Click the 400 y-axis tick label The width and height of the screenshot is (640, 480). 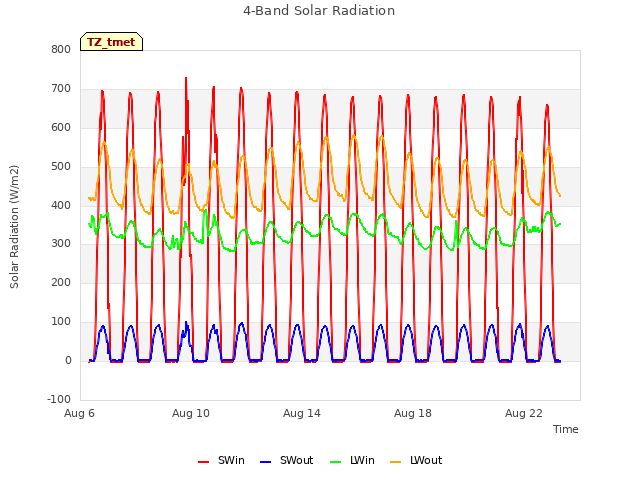[x=61, y=205]
